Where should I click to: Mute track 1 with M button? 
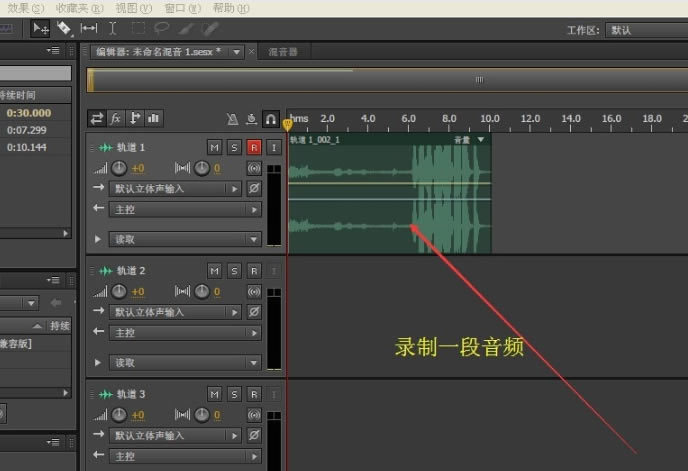[214, 147]
